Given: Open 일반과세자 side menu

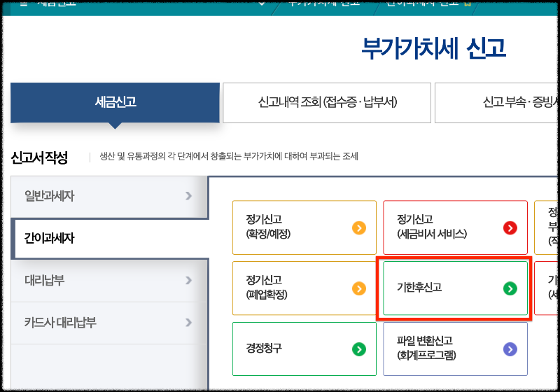Looking at the screenshot, I should click(x=109, y=196).
